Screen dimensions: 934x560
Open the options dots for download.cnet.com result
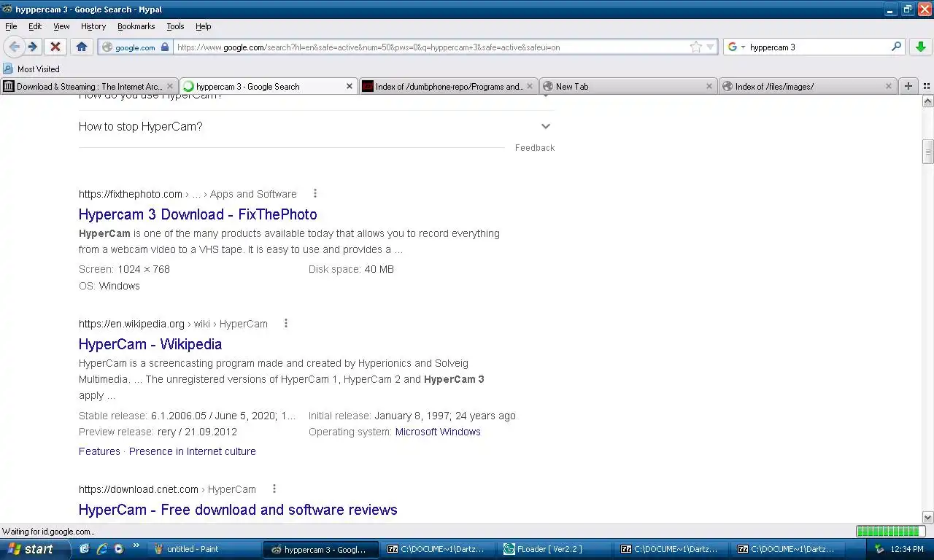click(x=274, y=489)
